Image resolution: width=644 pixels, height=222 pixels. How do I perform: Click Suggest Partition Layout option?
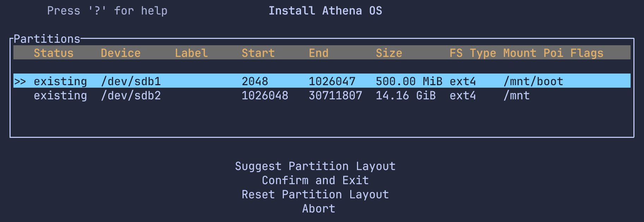(315, 166)
